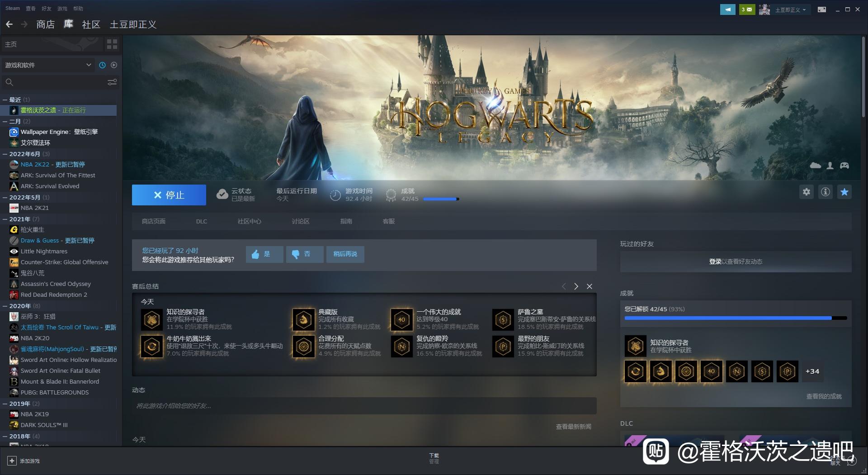Open the announcements megaphone icon

tap(727, 9)
